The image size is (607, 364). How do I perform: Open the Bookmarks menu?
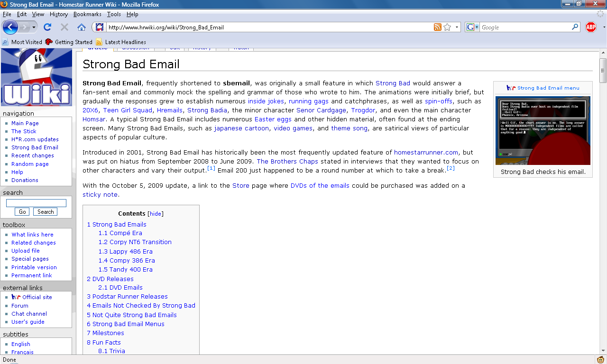coord(87,14)
